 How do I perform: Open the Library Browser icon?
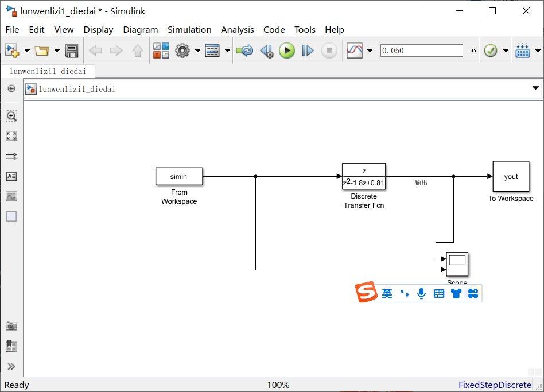tap(161, 51)
